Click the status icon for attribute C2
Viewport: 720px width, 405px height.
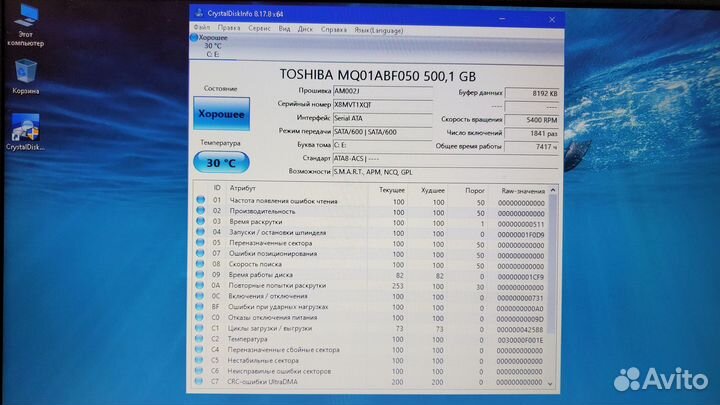pos(199,338)
